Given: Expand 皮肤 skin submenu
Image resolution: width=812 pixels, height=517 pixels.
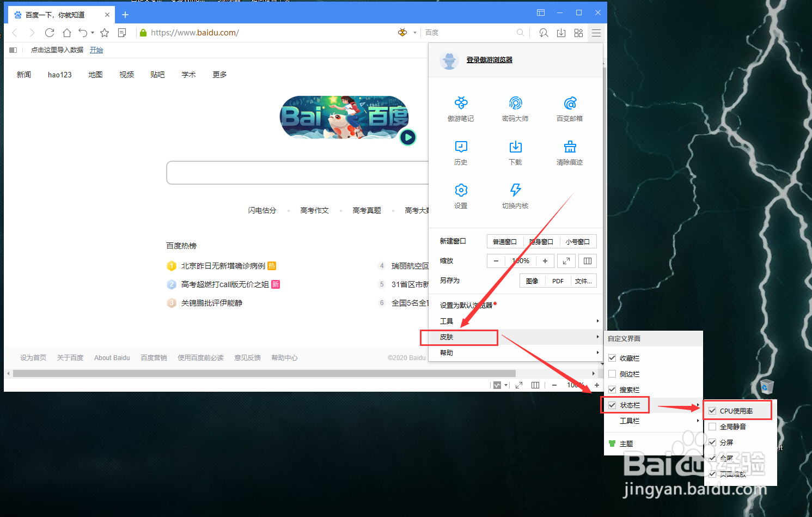Looking at the screenshot, I should (516, 337).
